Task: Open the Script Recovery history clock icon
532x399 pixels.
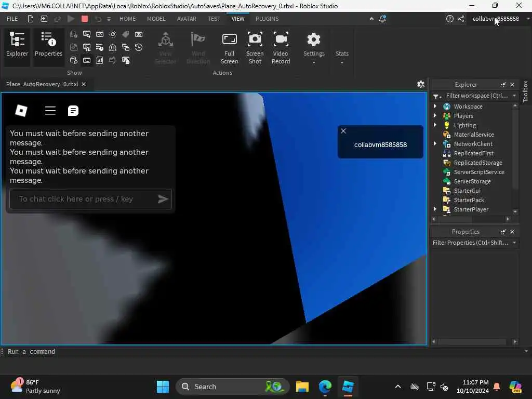Action: (139, 47)
